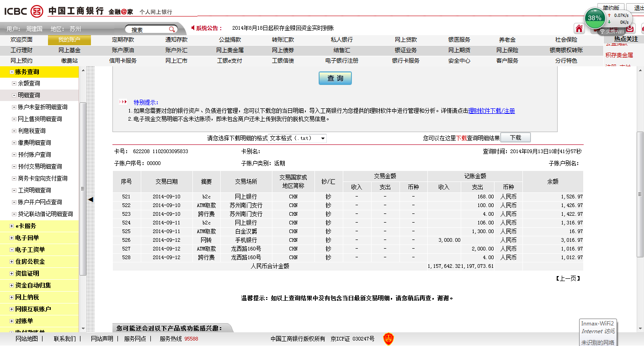644x346 pixels.
Task: Click the search magnifier icon
Action: 172,29
